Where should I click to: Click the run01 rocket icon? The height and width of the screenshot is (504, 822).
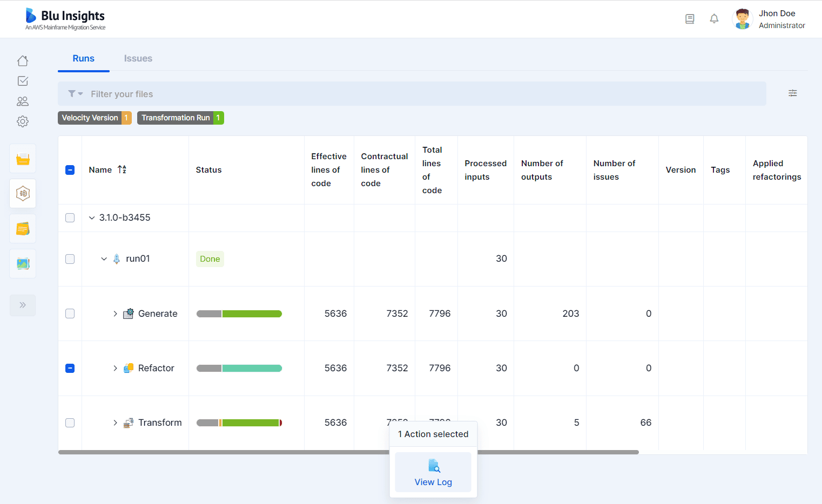click(x=117, y=259)
